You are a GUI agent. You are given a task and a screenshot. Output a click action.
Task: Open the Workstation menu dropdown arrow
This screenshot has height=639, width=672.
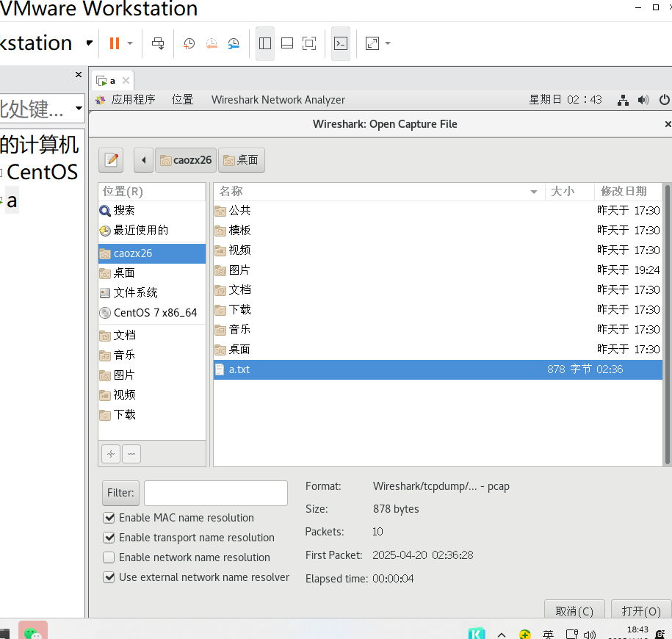tap(89, 43)
